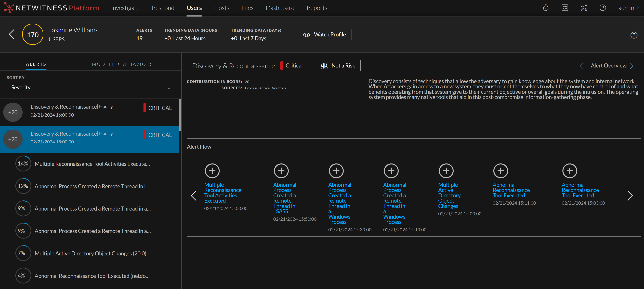Open Multiple Active Directory Object Changes link
Viewport: 644px width, 289px height.
coord(449,195)
